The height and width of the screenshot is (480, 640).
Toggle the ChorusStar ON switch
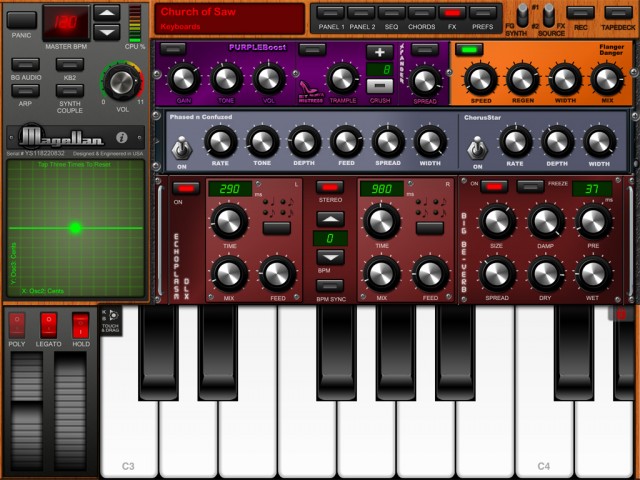pyautogui.click(x=476, y=147)
